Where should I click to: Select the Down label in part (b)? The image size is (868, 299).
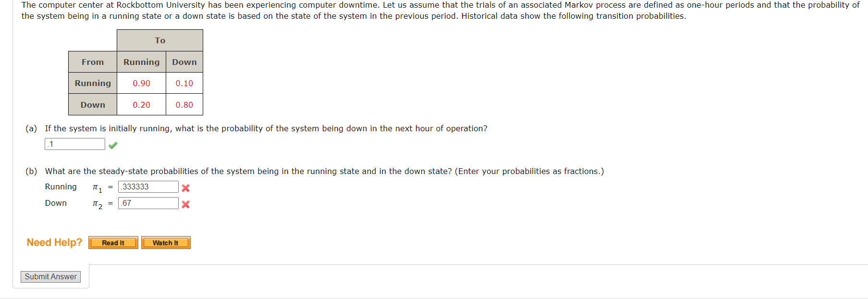(55, 203)
